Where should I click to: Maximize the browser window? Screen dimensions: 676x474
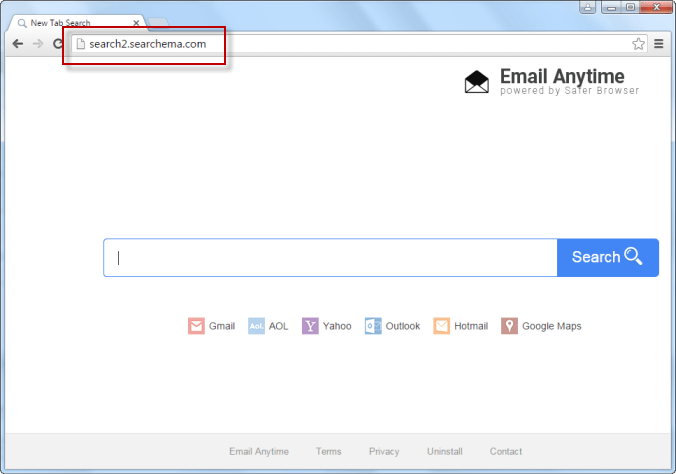coord(630,7)
